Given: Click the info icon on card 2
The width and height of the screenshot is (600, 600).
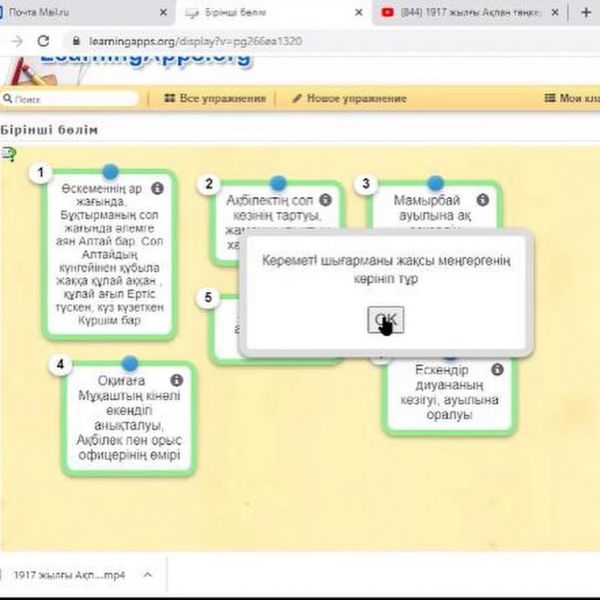Looking at the screenshot, I should click(324, 199).
